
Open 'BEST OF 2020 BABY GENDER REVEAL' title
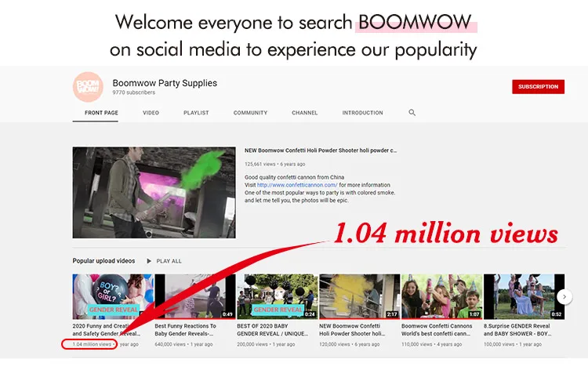(x=273, y=330)
